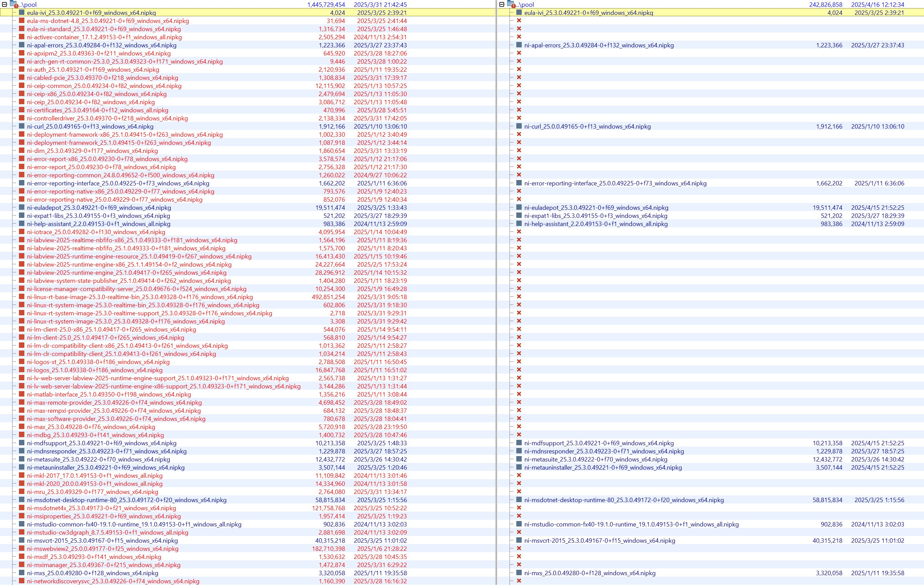Click the file icon of left ni-apal-errors package
Viewport: 924px width, 585px height.
[22, 45]
